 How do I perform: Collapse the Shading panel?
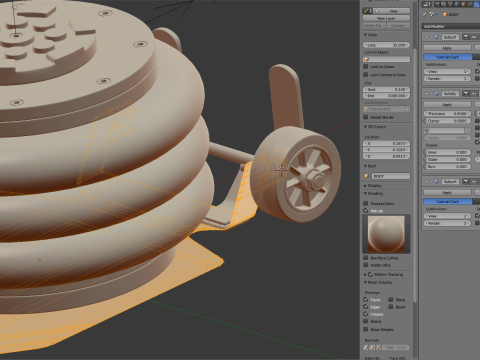tap(365, 193)
